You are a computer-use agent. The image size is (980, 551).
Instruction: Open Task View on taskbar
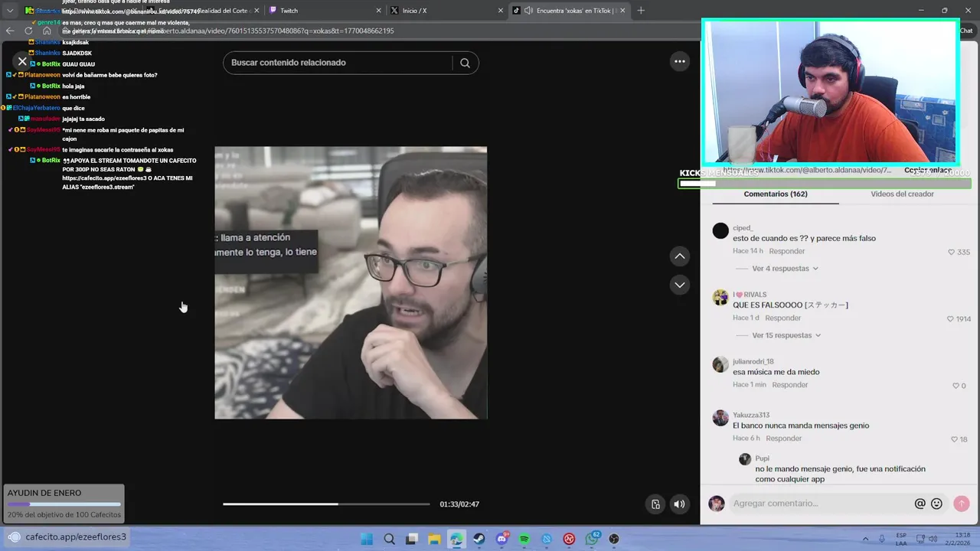[x=411, y=539]
